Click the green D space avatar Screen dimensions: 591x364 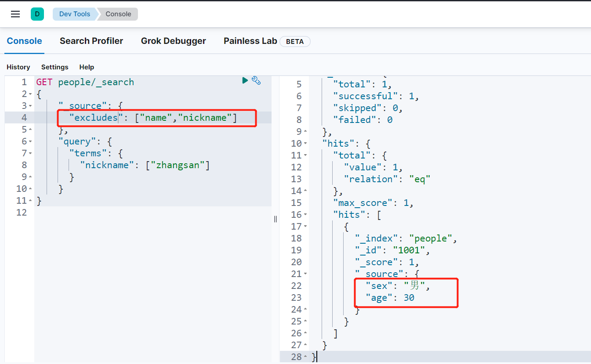(37, 14)
